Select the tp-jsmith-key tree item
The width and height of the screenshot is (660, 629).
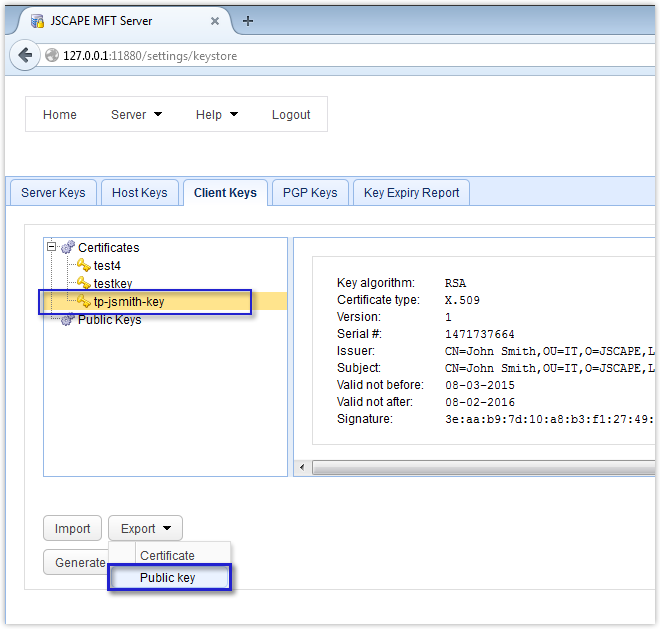(x=129, y=302)
